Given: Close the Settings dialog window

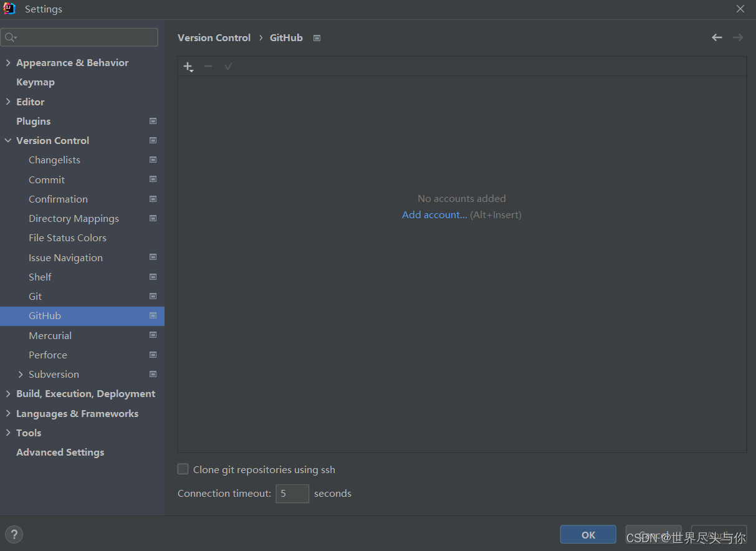Looking at the screenshot, I should (x=740, y=9).
